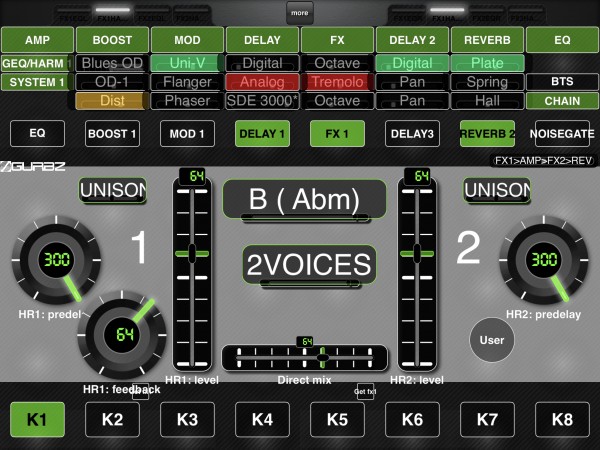Image resolution: width=600 pixels, height=450 pixels.
Task: Choose the Hall reverb type
Action: (487, 101)
